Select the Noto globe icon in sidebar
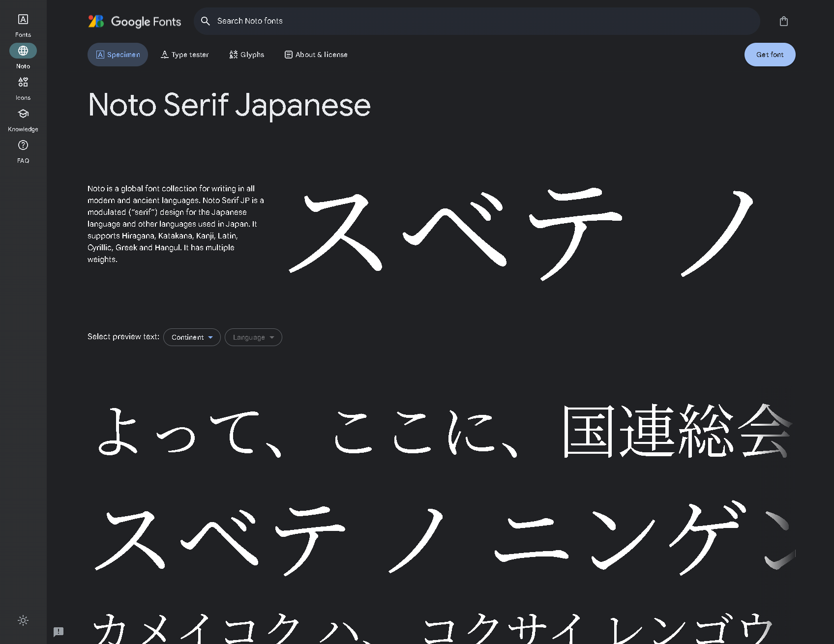Image resolution: width=834 pixels, height=644 pixels. pyautogui.click(x=23, y=51)
